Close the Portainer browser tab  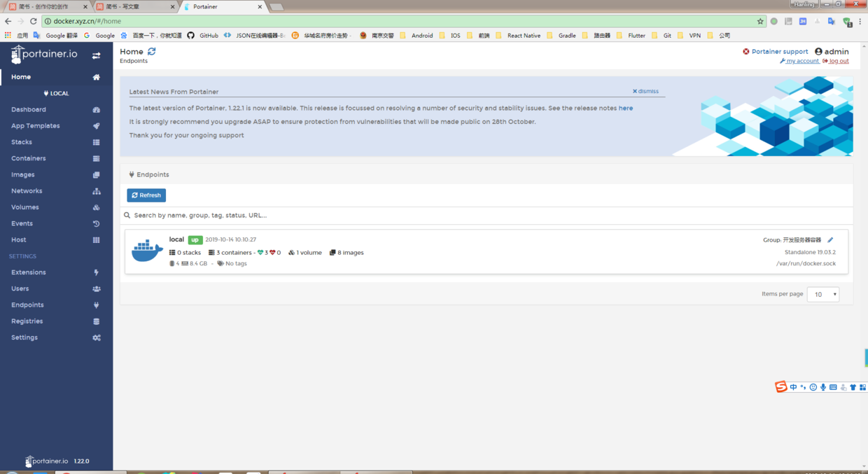(260, 7)
